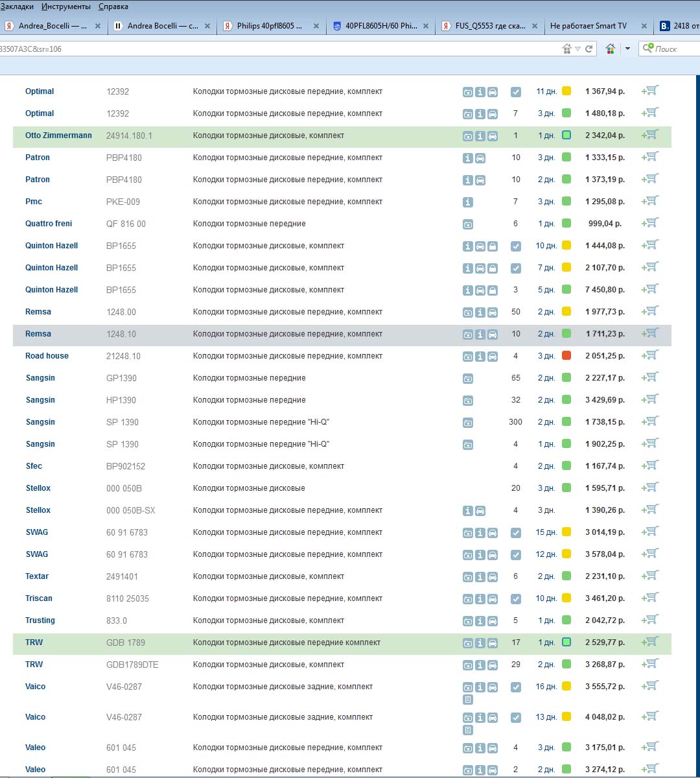Toggle checkmark for Vaico 16 дн. row
This screenshot has width=700, height=778.
[516, 687]
